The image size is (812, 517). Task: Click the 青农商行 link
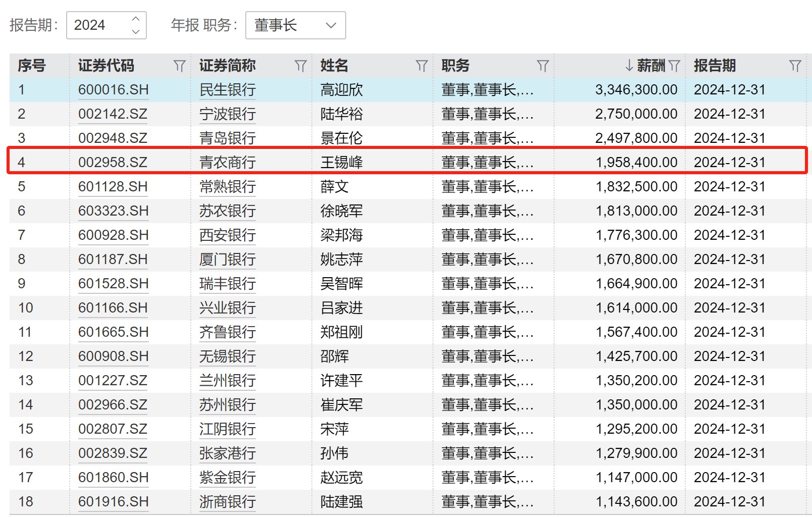[227, 163]
